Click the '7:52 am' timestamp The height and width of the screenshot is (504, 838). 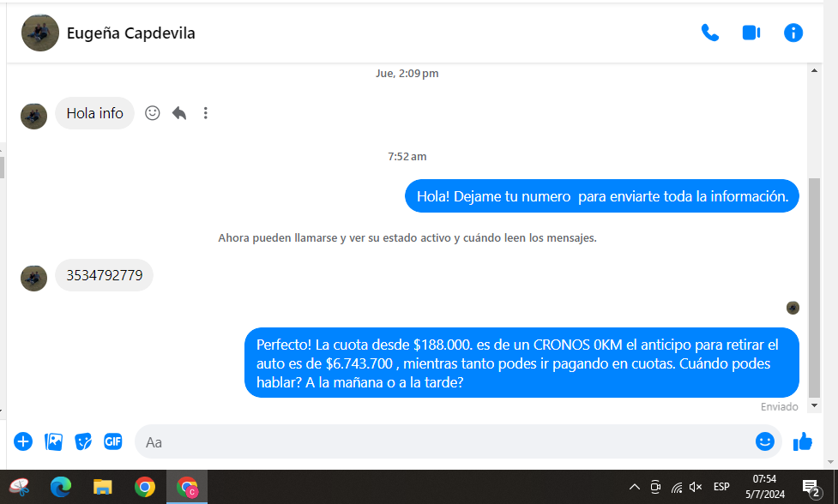407,157
